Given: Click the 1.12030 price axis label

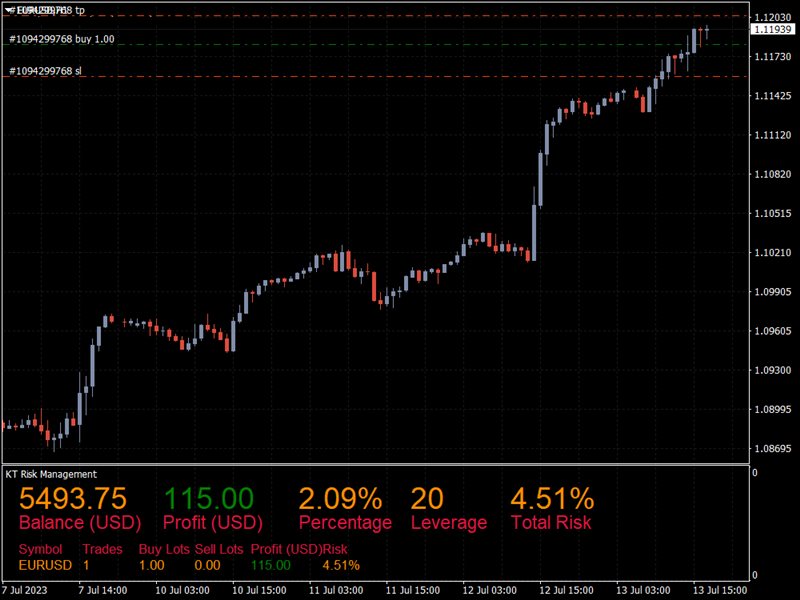Looking at the screenshot, I should (773, 17).
